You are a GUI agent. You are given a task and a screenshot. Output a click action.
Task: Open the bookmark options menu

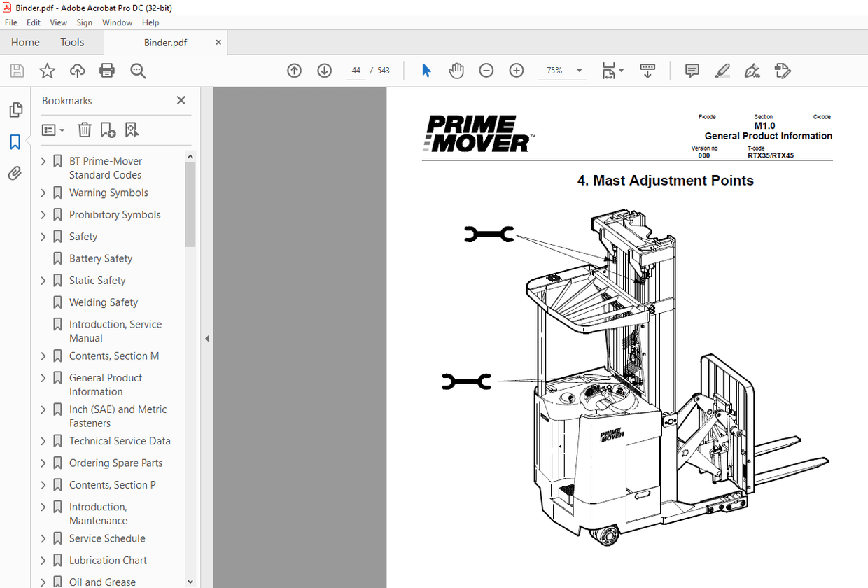coord(53,129)
